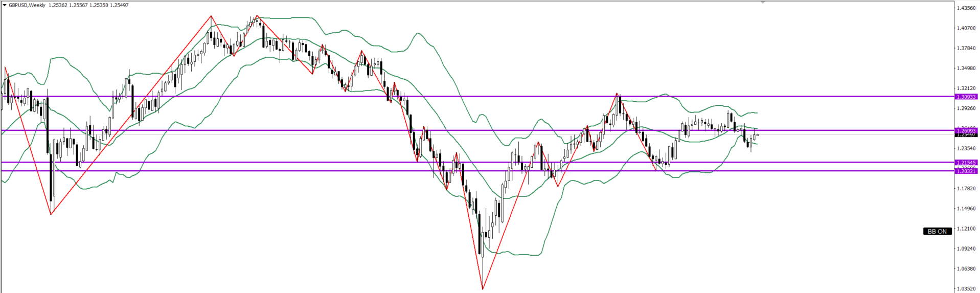Toggle the BB ON indicator button
980x293 pixels.
937,232
